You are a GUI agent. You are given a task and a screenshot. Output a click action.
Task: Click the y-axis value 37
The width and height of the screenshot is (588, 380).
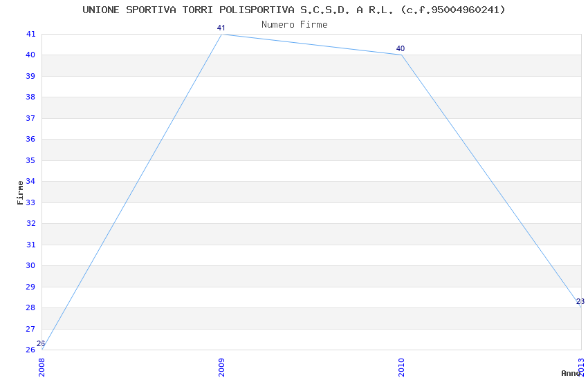30,118
